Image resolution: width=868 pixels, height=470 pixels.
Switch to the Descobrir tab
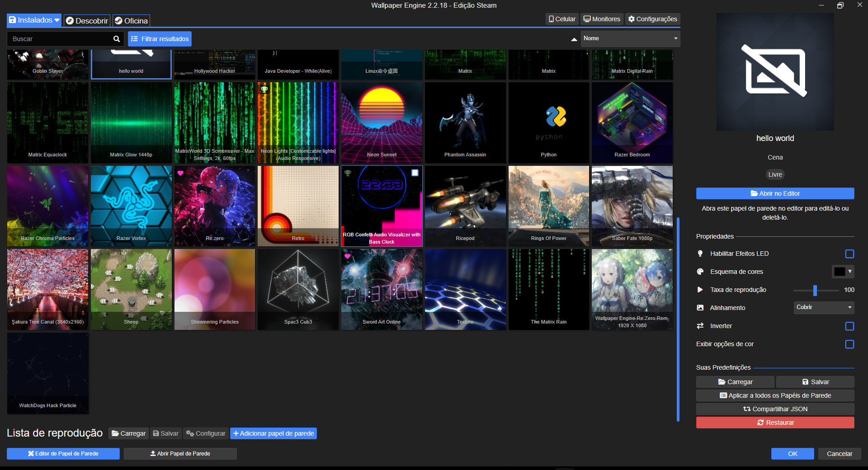coord(87,21)
